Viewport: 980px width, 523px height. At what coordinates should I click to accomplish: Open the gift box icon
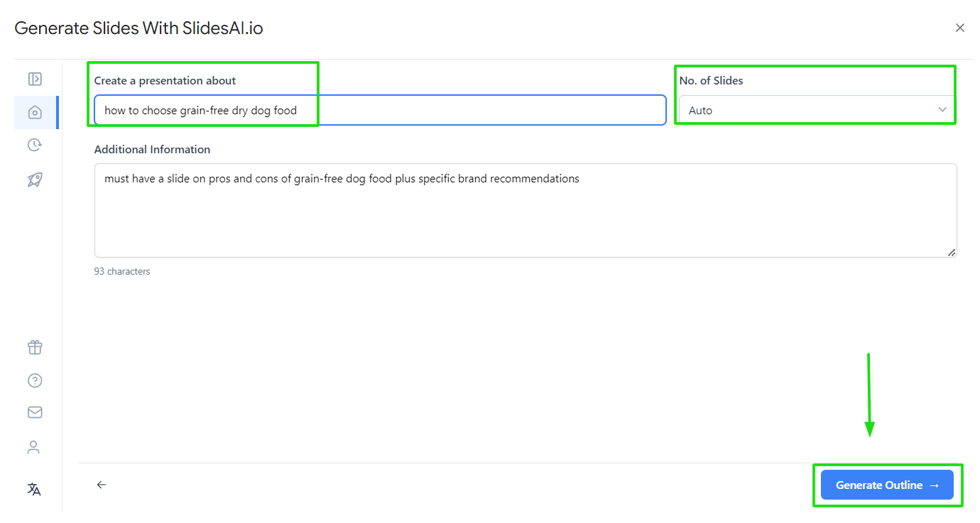(x=35, y=347)
